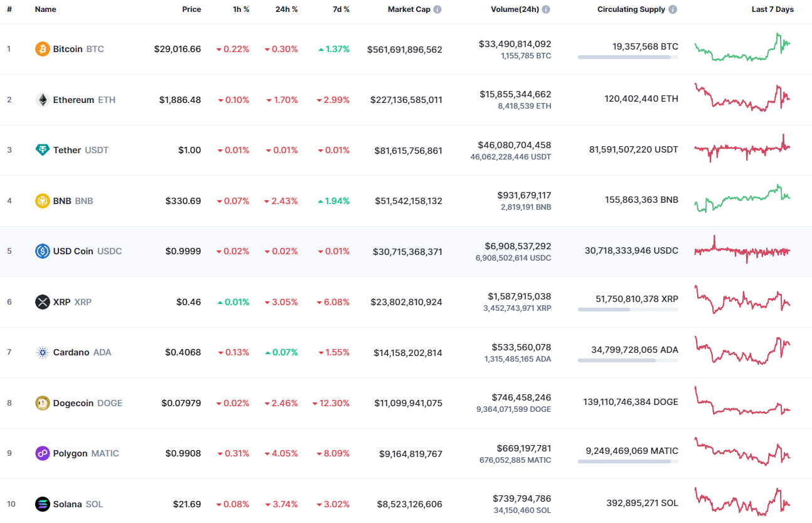Click the Market Cap info icon
The image size is (812, 523).
tap(437, 9)
